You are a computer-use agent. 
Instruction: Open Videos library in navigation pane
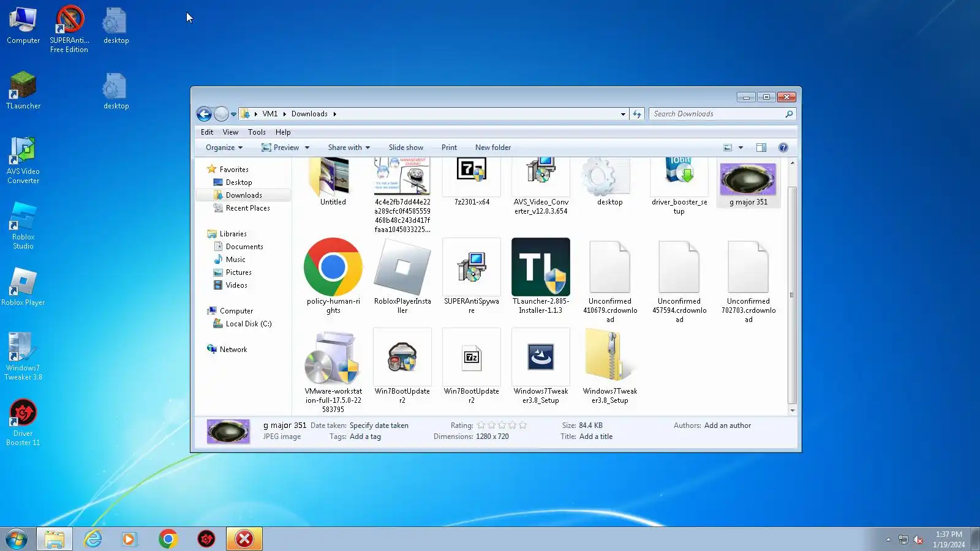coord(236,285)
